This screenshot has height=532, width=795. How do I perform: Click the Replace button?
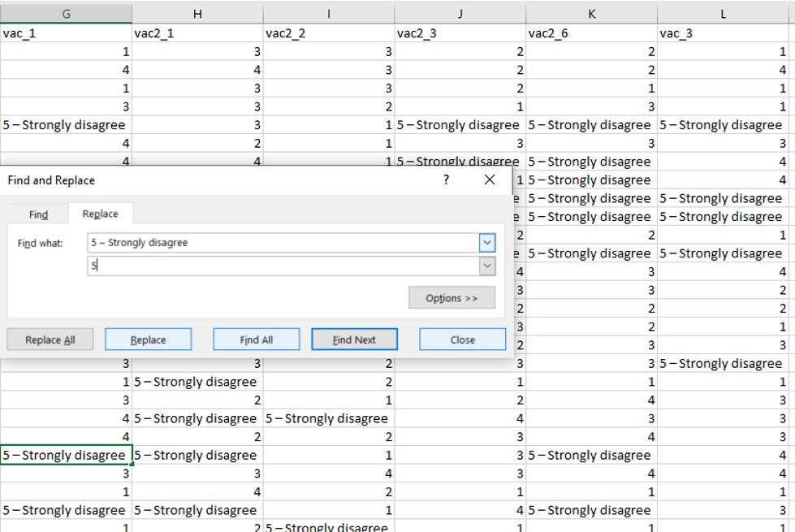148,339
